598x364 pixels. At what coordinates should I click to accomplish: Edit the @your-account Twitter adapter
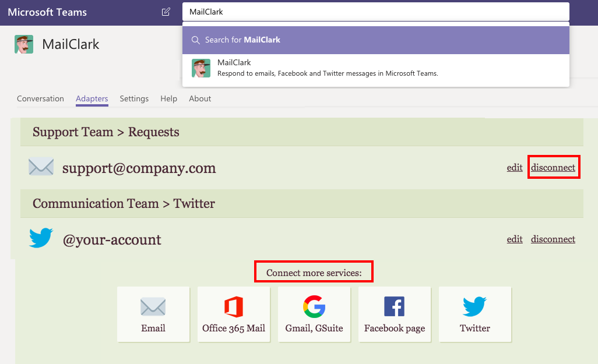click(x=515, y=239)
